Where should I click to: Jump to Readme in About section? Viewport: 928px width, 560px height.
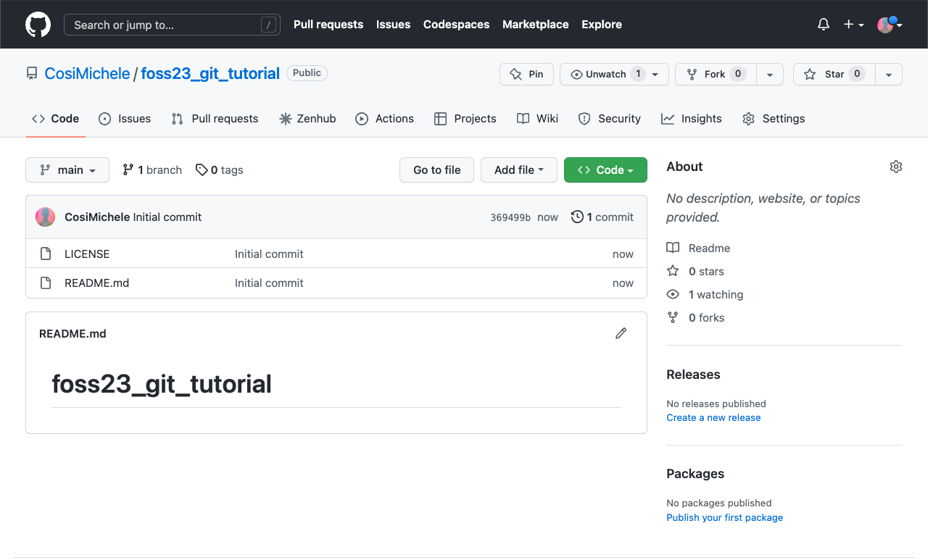pyautogui.click(x=699, y=248)
